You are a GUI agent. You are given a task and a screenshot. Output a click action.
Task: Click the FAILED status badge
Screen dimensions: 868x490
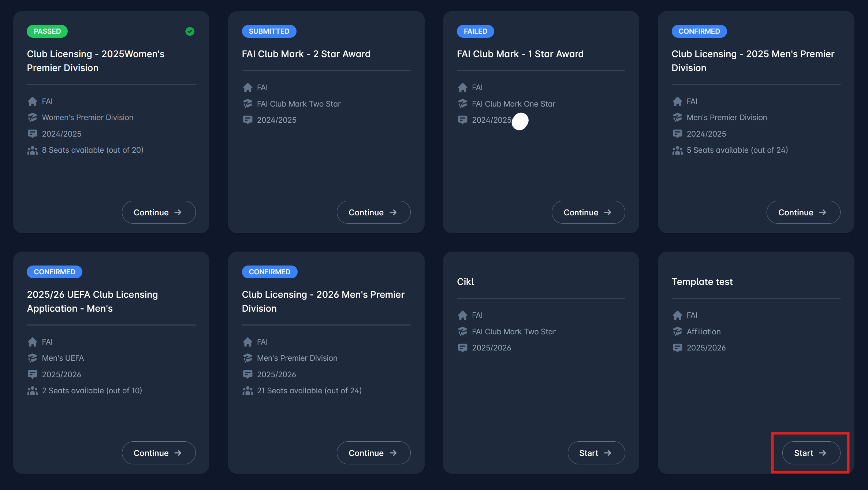point(475,31)
